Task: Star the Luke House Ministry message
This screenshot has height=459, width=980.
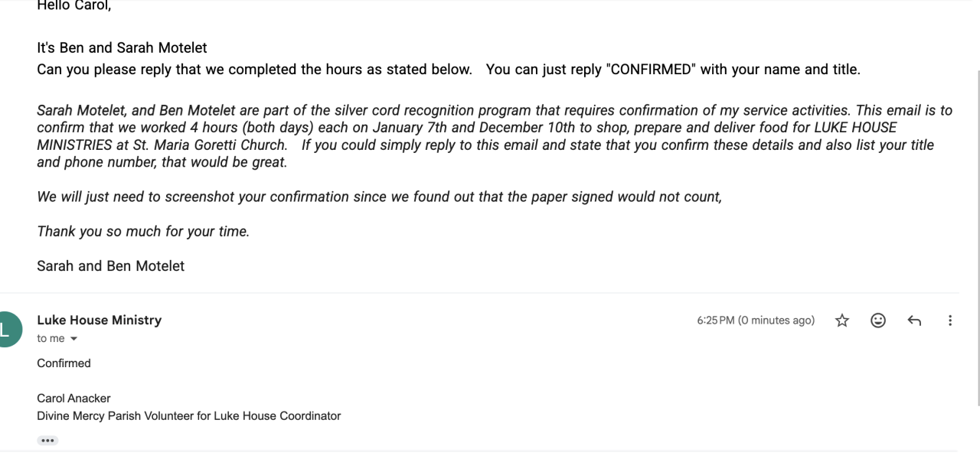Action: 842,321
